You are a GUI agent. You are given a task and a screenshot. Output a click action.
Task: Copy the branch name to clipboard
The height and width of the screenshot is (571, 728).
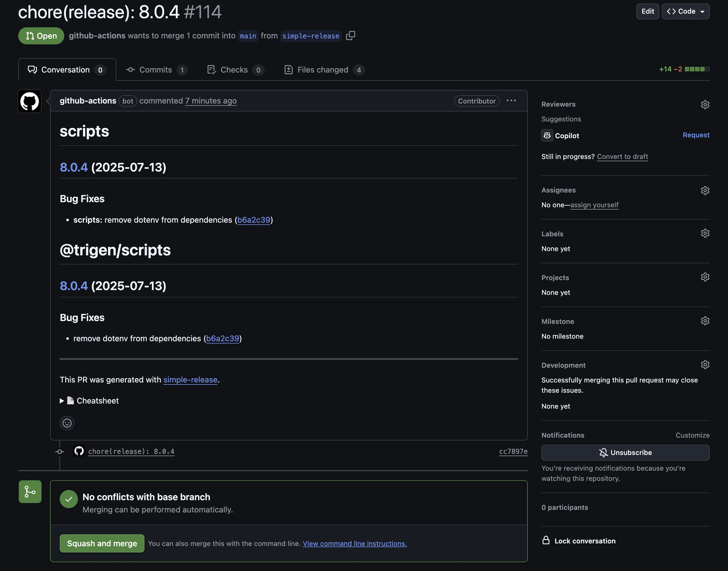(351, 36)
